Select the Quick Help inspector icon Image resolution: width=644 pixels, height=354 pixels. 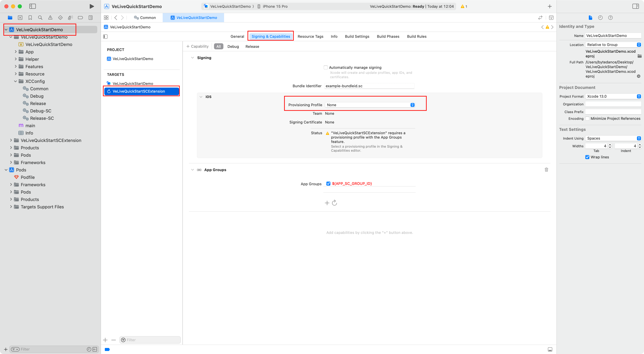610,17
